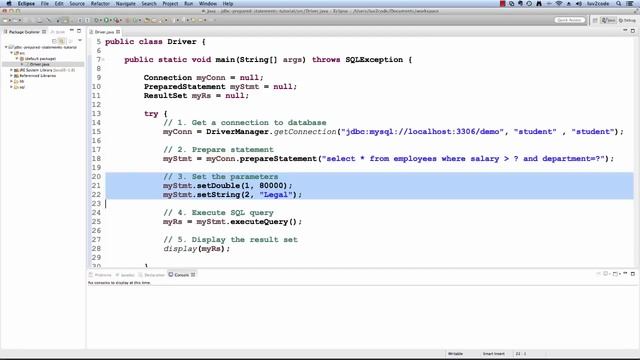This screenshot has height=360, width=640.
Task: Click the Search flashlight toolbar icon
Action: [164, 20]
